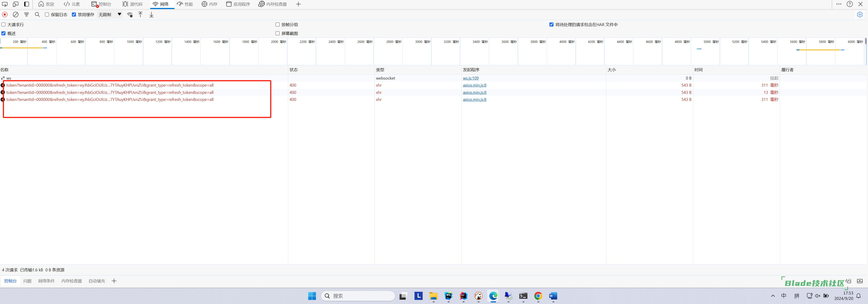The height and width of the screenshot is (304, 868).
Task: Open the 无限制 throttling dropdown
Action: 110,15
